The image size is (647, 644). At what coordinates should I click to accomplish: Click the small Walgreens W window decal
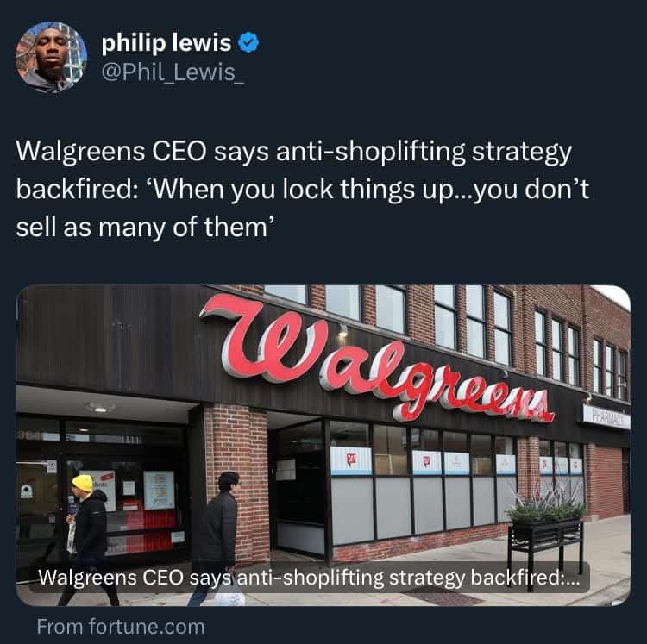pos(351,460)
